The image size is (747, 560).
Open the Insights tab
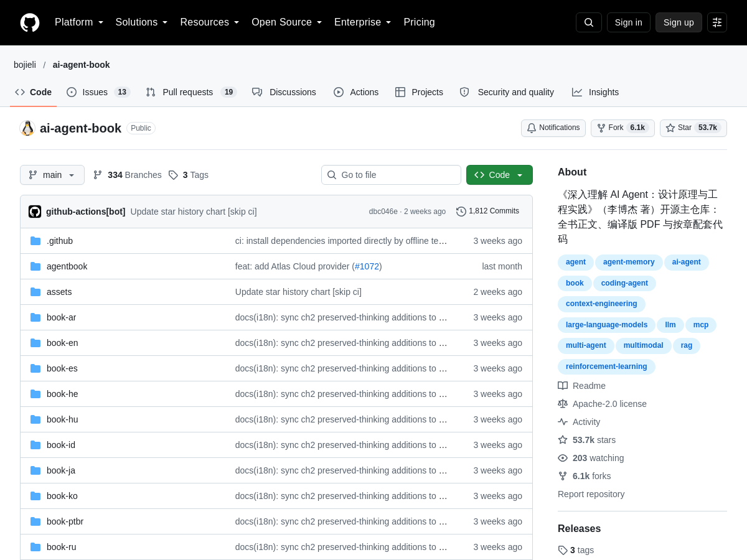tap(596, 92)
